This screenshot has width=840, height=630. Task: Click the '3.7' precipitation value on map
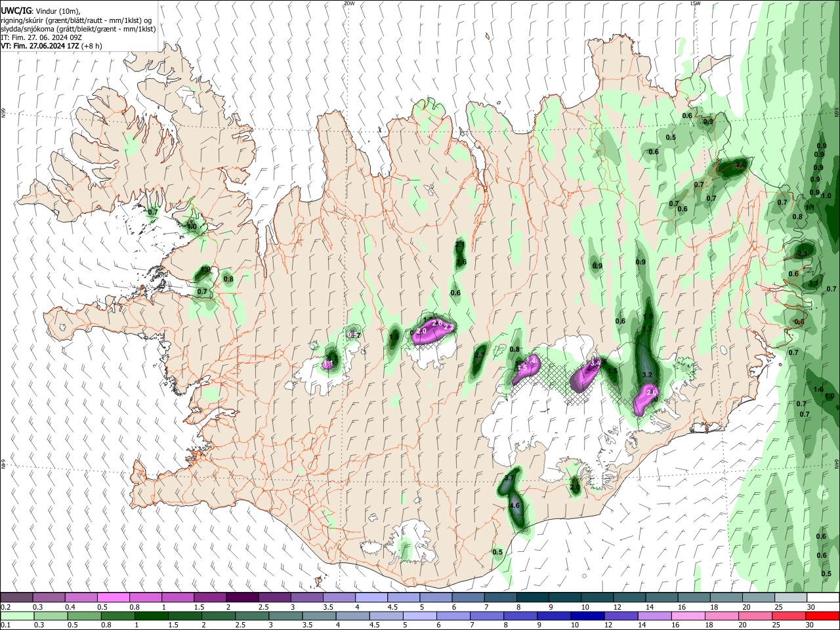pos(509,478)
